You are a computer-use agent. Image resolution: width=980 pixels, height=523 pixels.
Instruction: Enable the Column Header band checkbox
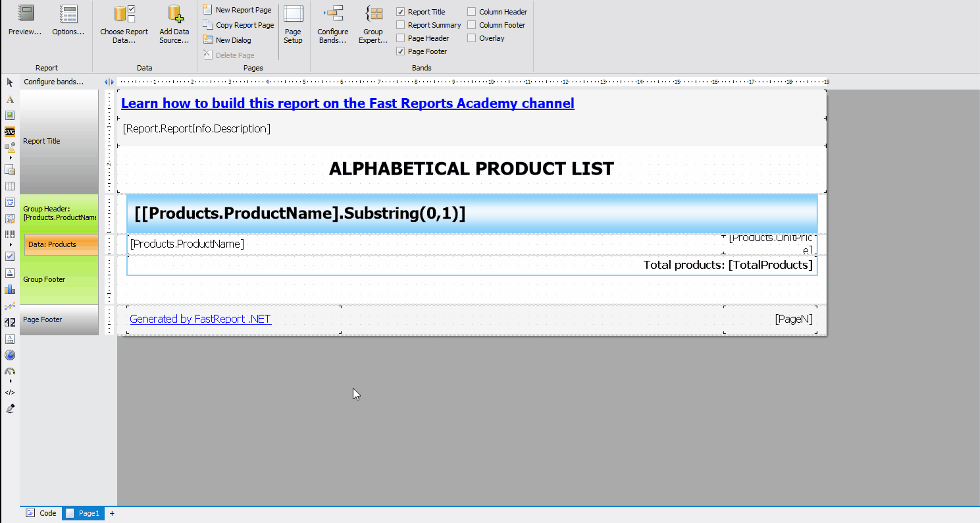click(471, 12)
